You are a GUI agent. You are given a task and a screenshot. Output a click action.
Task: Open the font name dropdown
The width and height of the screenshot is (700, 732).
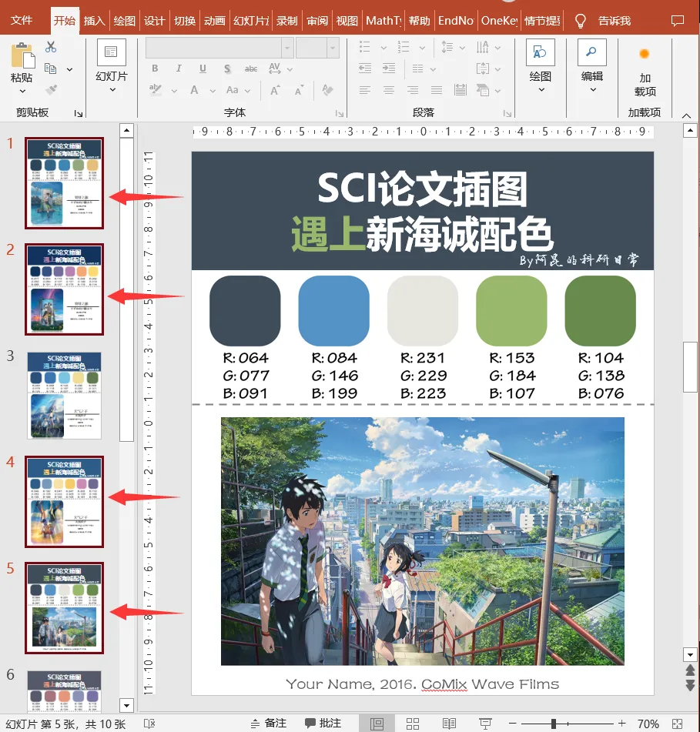pos(287,48)
